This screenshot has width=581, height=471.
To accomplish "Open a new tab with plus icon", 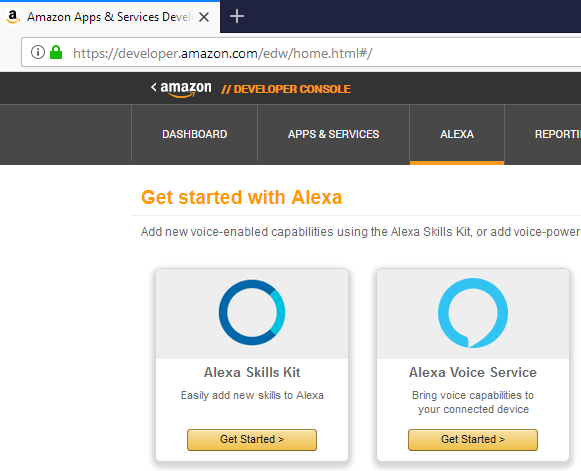I will point(237,16).
